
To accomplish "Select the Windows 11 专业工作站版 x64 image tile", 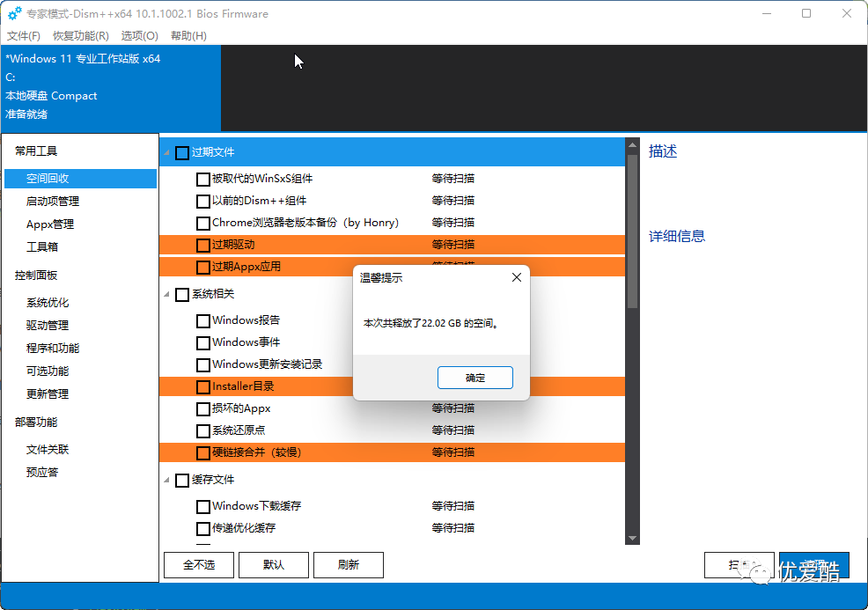I will [111, 87].
